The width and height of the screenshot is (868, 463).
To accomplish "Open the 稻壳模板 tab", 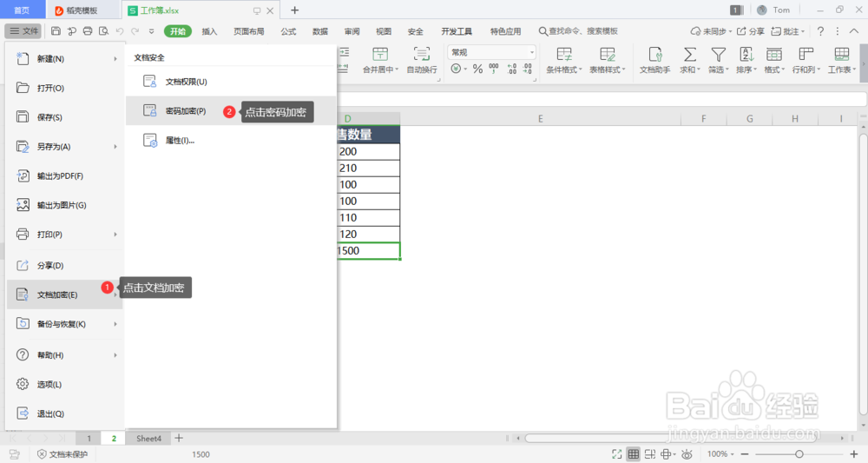I will coord(82,10).
